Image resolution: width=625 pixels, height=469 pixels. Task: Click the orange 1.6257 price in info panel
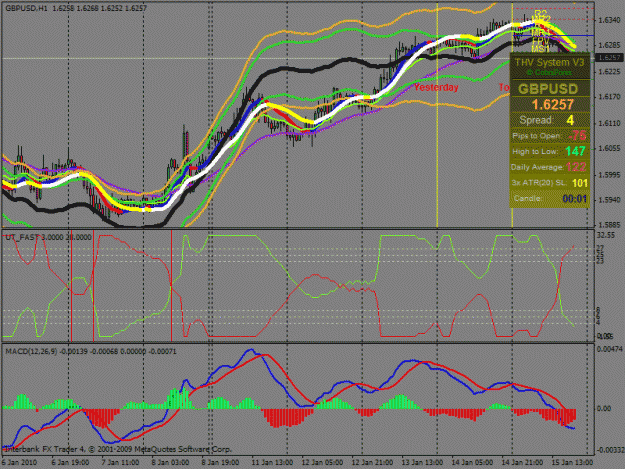(552, 105)
